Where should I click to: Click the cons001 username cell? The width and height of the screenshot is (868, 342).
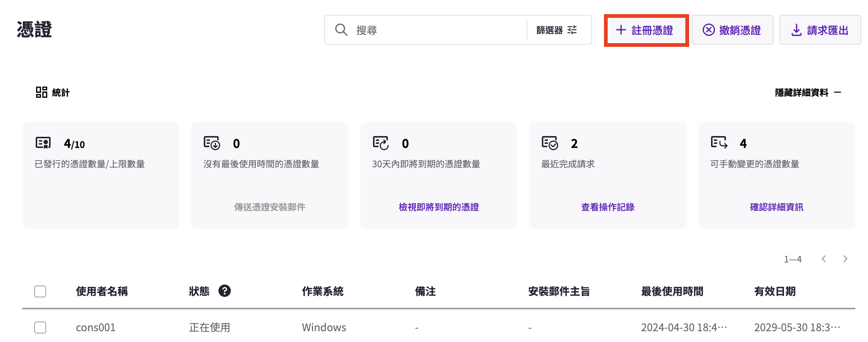pyautogui.click(x=96, y=328)
